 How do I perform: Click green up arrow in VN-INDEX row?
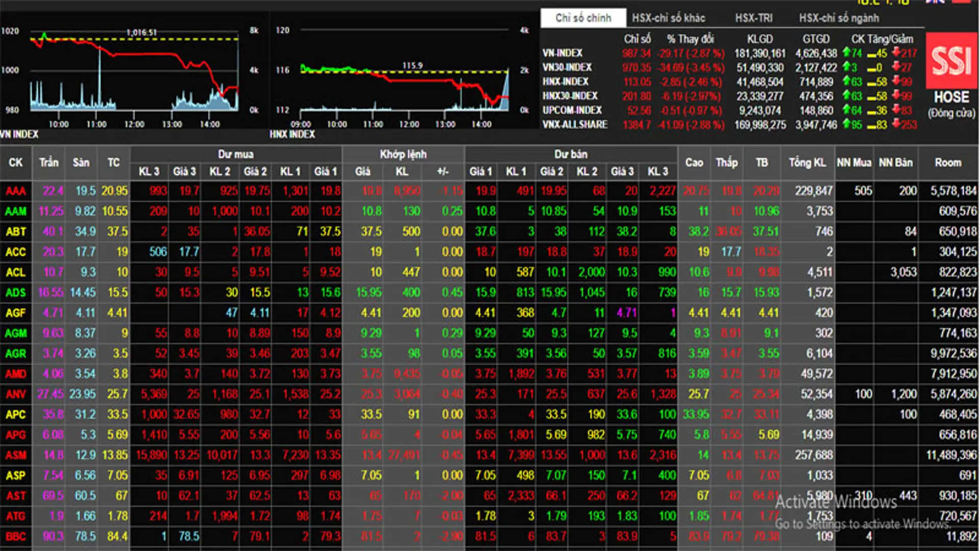point(846,53)
